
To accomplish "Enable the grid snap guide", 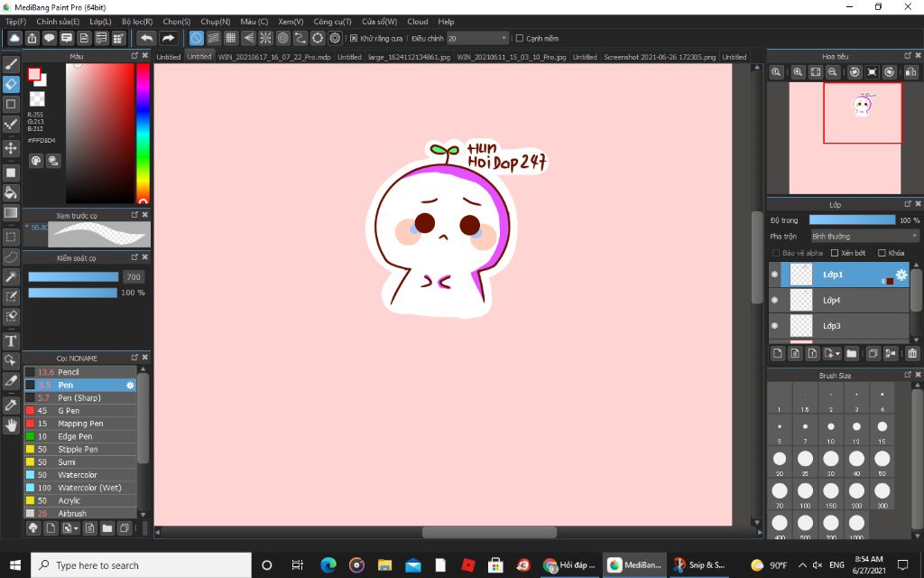I will click(x=231, y=38).
